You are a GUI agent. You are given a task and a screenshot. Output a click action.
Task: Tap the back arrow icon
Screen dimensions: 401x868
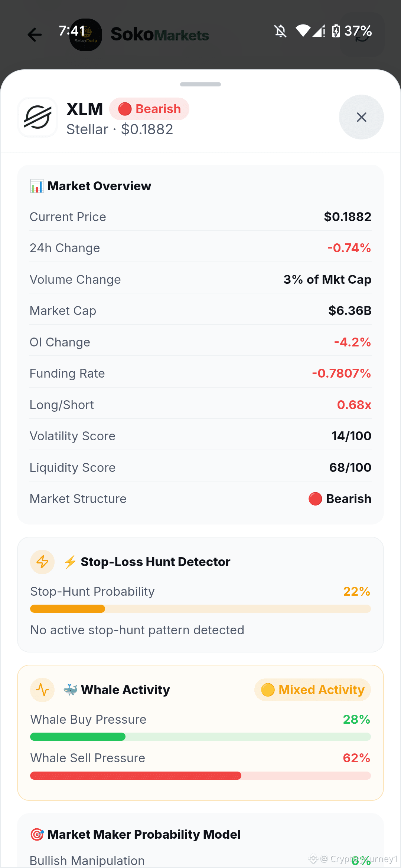[35, 35]
